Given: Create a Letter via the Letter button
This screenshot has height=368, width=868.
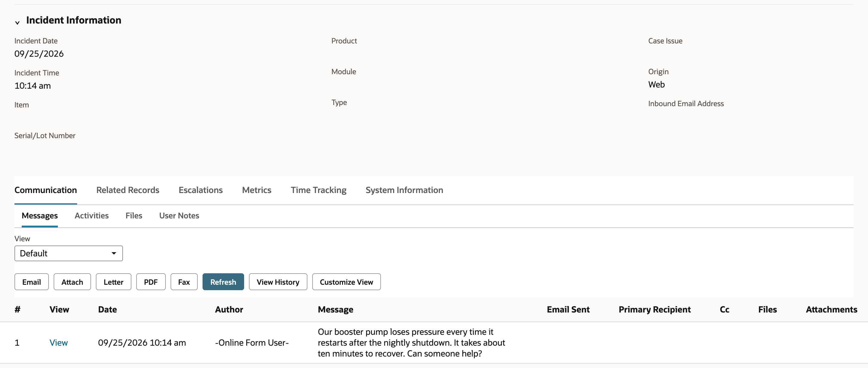Looking at the screenshot, I should click(113, 282).
